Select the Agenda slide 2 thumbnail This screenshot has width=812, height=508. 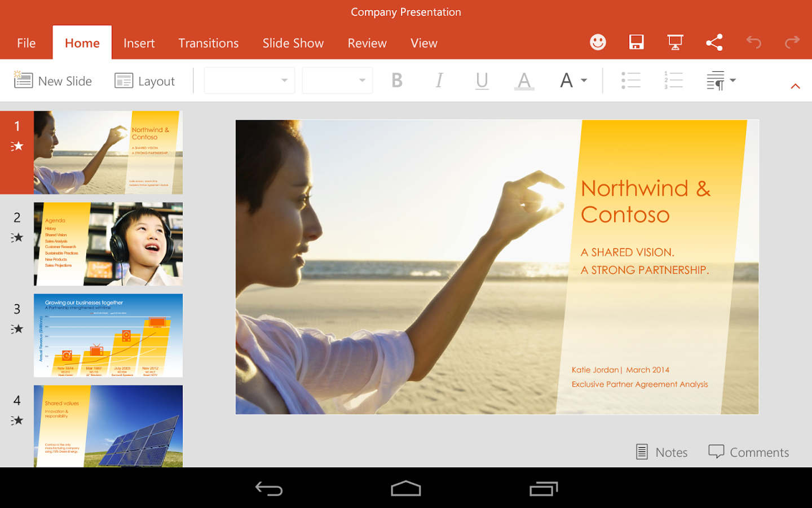(108, 244)
